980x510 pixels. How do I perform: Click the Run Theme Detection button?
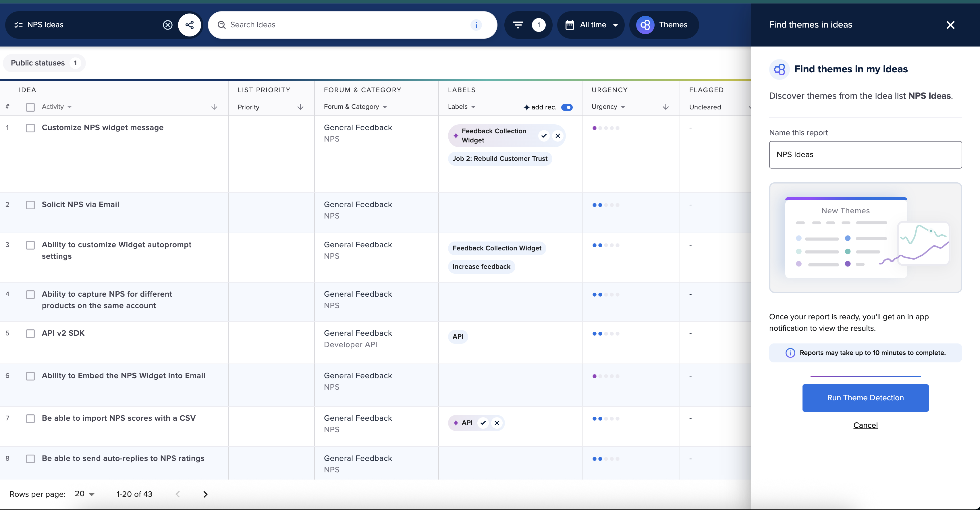(865, 398)
